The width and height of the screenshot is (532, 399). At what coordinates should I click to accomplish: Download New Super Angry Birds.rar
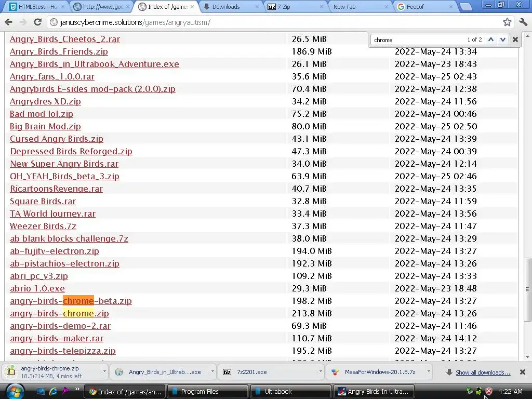(64, 164)
